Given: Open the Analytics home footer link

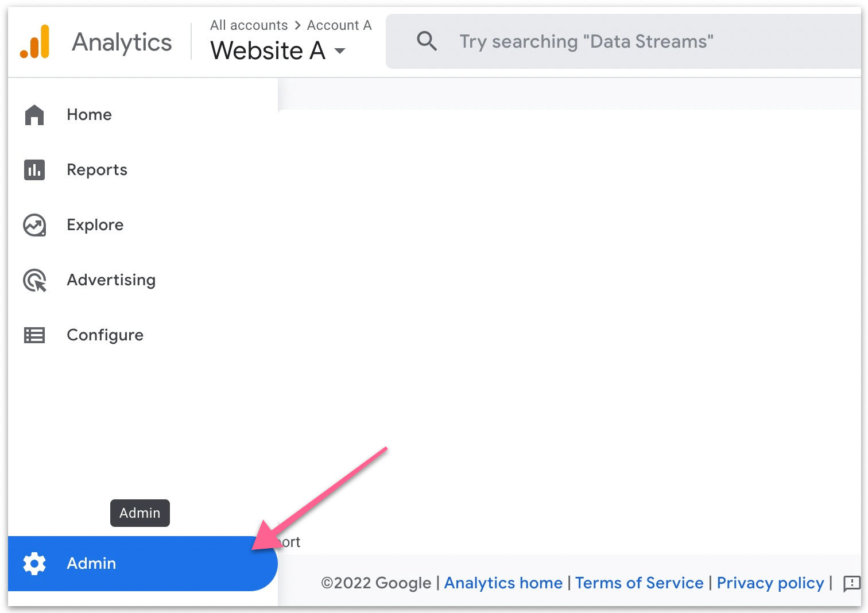Looking at the screenshot, I should (503, 583).
